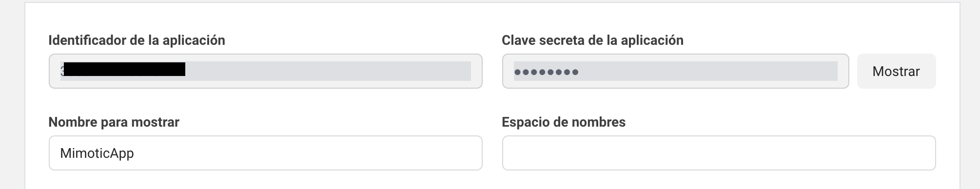Focus the Identificador de la aplicación field
The width and height of the screenshot is (980, 189).
tap(266, 71)
